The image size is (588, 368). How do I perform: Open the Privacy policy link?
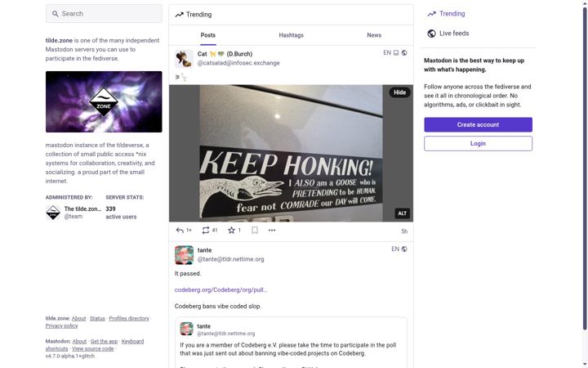[61, 326]
